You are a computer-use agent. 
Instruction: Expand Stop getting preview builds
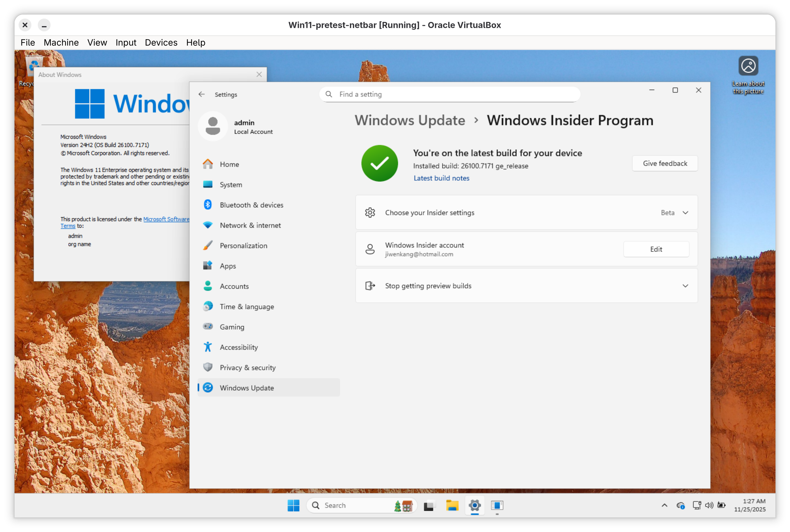pos(685,286)
